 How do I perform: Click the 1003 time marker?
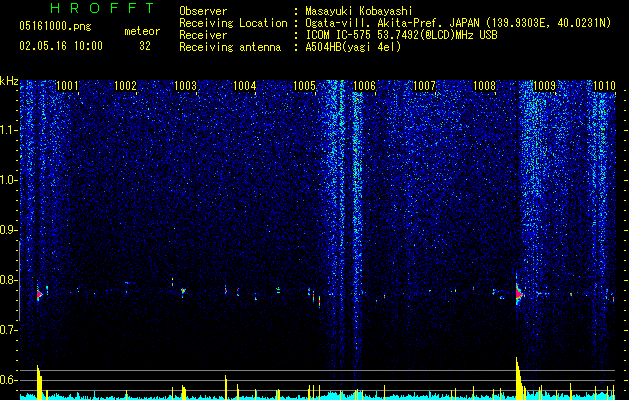pos(186,86)
